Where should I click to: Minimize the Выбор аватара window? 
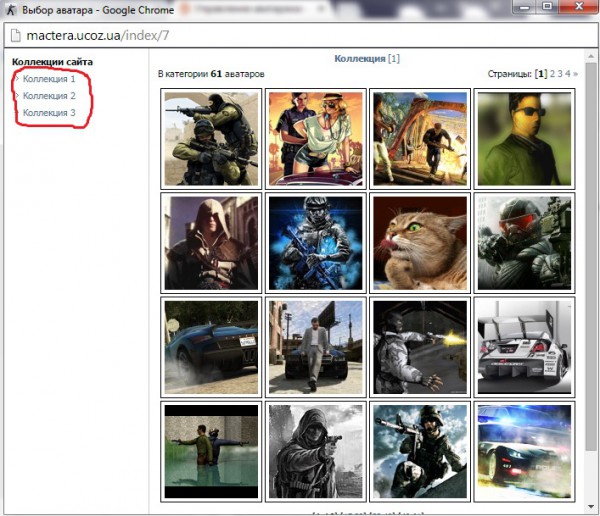point(524,7)
